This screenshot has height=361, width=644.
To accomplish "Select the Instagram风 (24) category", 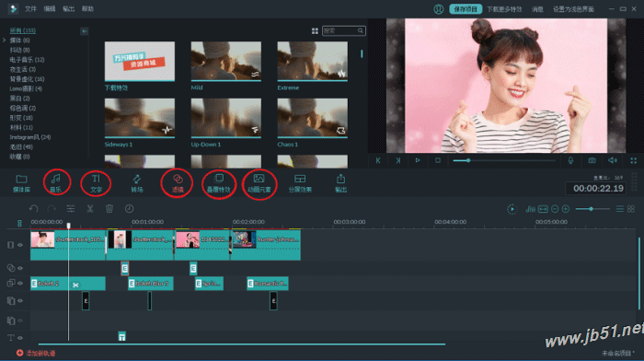I will coord(30,137).
